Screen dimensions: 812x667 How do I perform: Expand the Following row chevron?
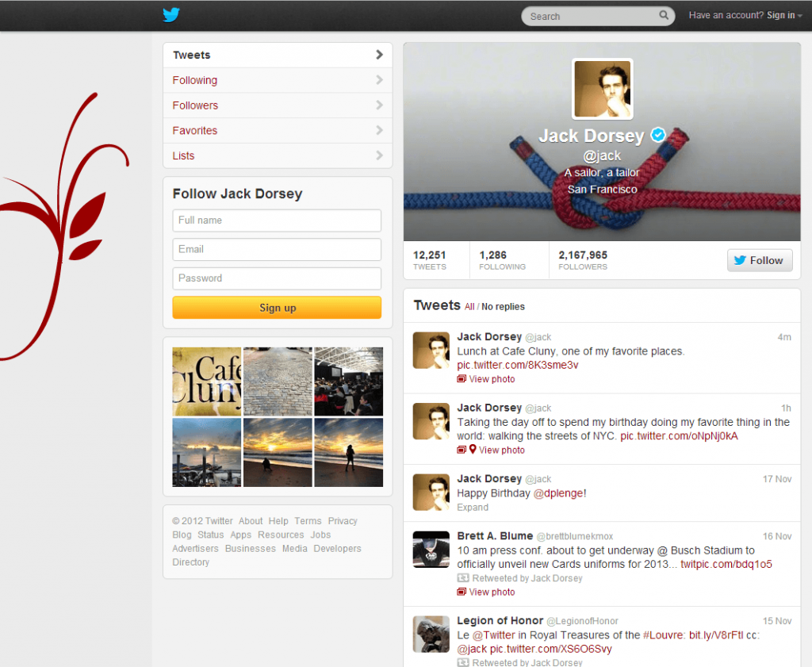[379, 80]
